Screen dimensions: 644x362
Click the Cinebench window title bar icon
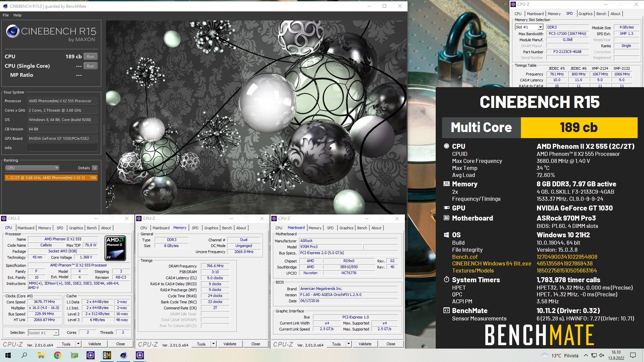pyautogui.click(x=5, y=6)
